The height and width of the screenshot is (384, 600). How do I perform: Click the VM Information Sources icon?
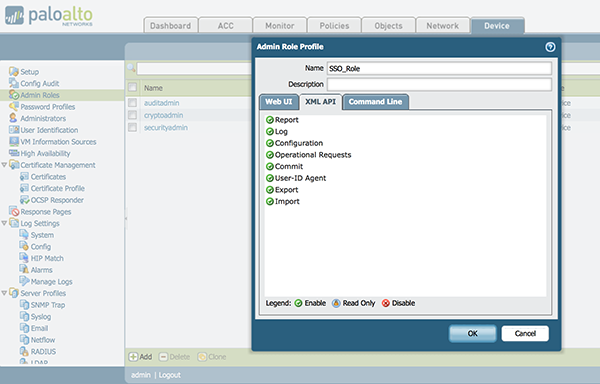click(14, 142)
